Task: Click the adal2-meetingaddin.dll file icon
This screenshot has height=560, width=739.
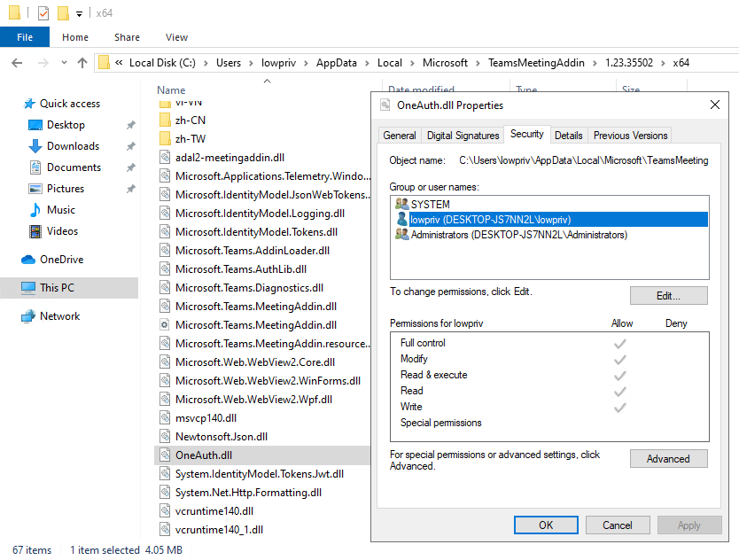Action: pos(165,157)
